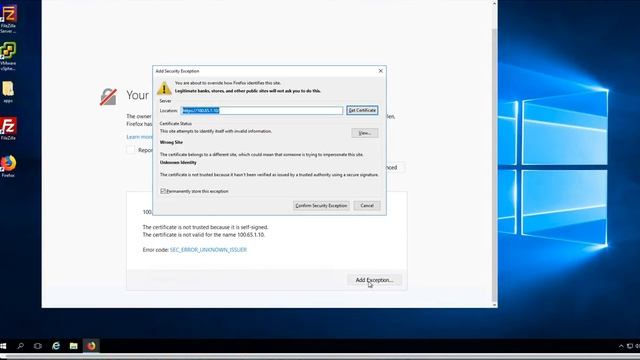Viewport: 640px width, 360px height.
Task: Open taskbar search magnifier
Action: 20,346
